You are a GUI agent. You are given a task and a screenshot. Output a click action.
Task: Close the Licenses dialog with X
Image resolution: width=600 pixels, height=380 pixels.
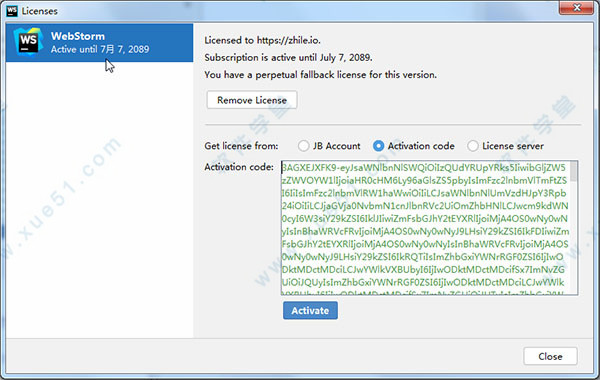click(x=577, y=8)
